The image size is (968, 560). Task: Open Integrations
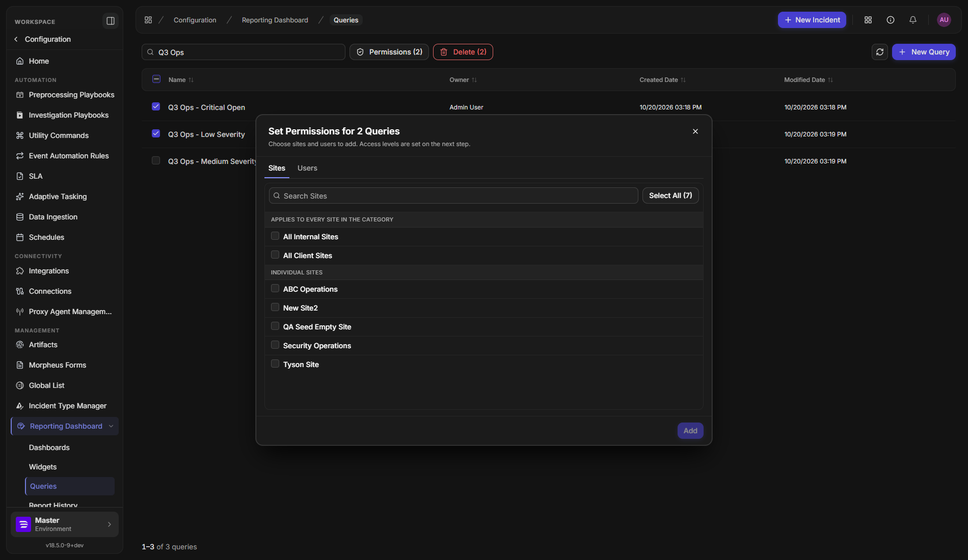(x=65, y=271)
